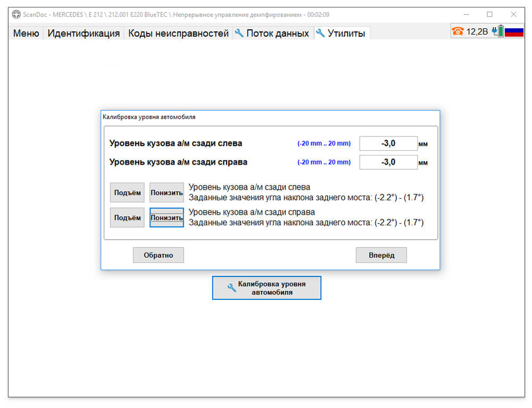Click the rear right level value field
Screen dimensions: 532x408
[x=388, y=162]
